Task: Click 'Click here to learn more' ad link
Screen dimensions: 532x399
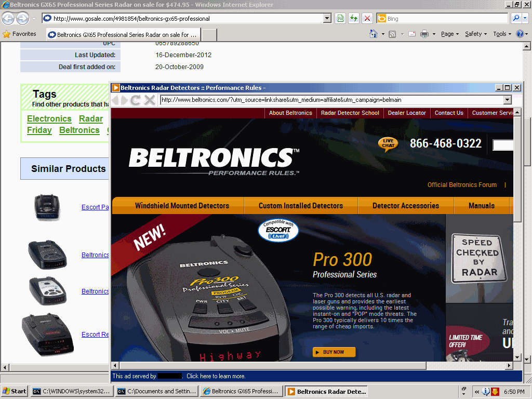Action: pyautogui.click(x=216, y=376)
